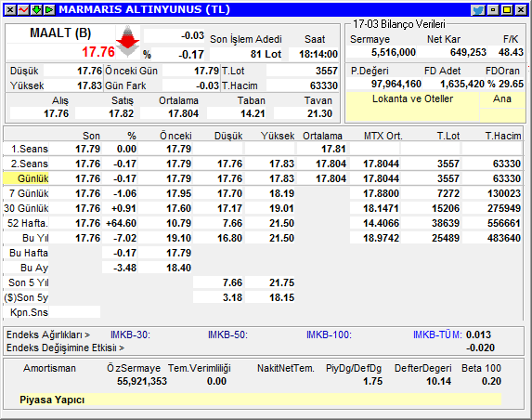This screenshot has height=420, width=532.
Task: Click the MTX Ort. column header
Action: point(383,137)
